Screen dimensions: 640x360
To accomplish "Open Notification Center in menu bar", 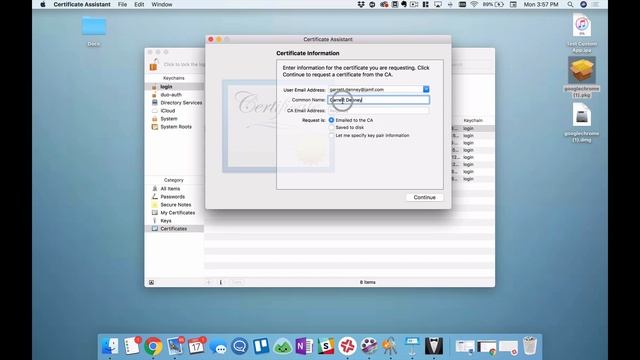I will (x=596, y=4).
